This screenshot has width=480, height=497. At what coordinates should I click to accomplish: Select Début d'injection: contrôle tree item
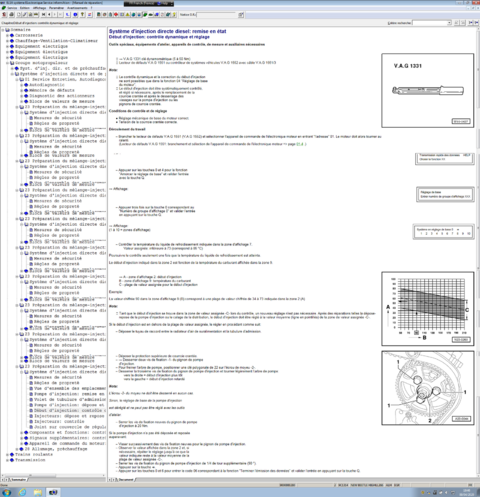pos(70,410)
